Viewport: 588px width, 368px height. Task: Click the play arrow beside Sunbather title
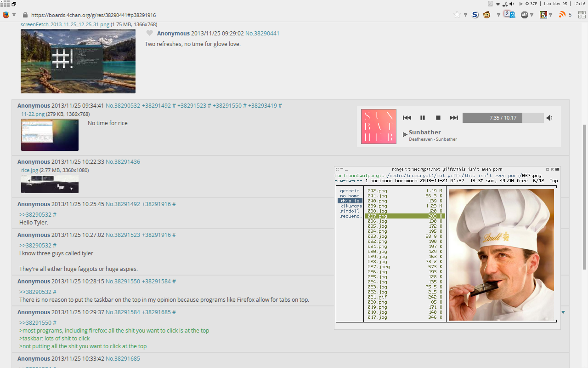(405, 134)
